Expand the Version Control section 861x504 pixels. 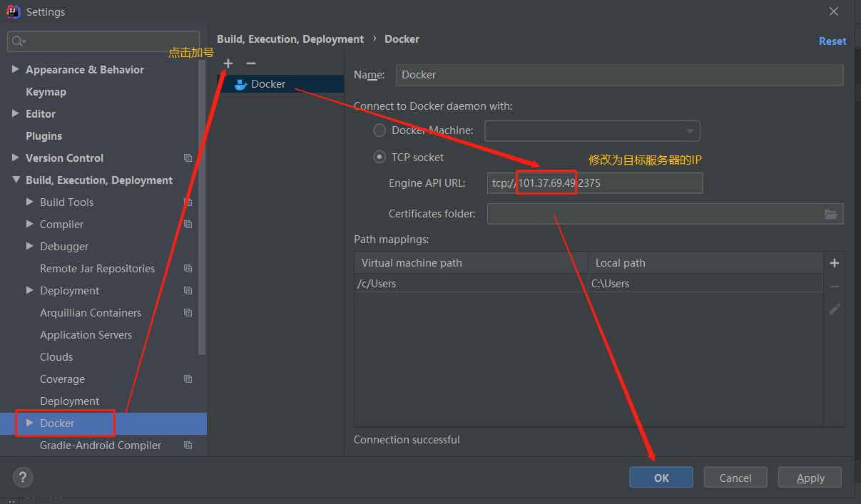click(16, 158)
